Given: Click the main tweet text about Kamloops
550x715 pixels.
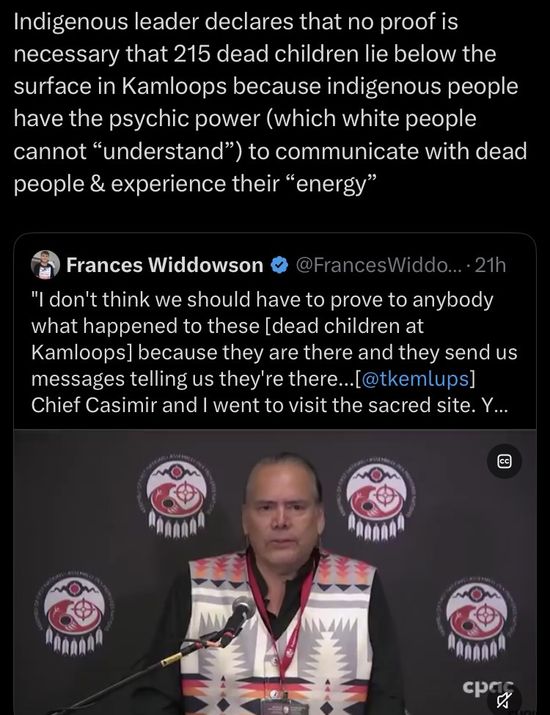Looking at the screenshot, I should click(x=270, y=102).
